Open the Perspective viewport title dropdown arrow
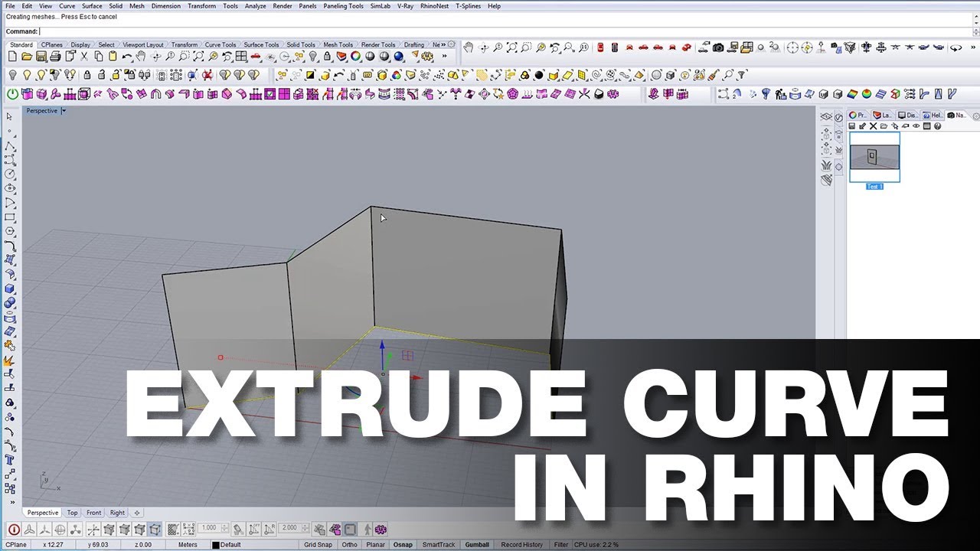 [64, 111]
